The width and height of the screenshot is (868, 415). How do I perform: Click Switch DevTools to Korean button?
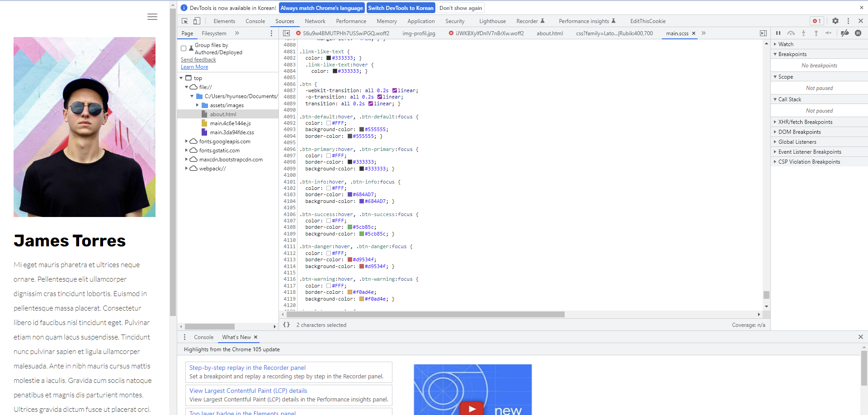click(x=401, y=8)
